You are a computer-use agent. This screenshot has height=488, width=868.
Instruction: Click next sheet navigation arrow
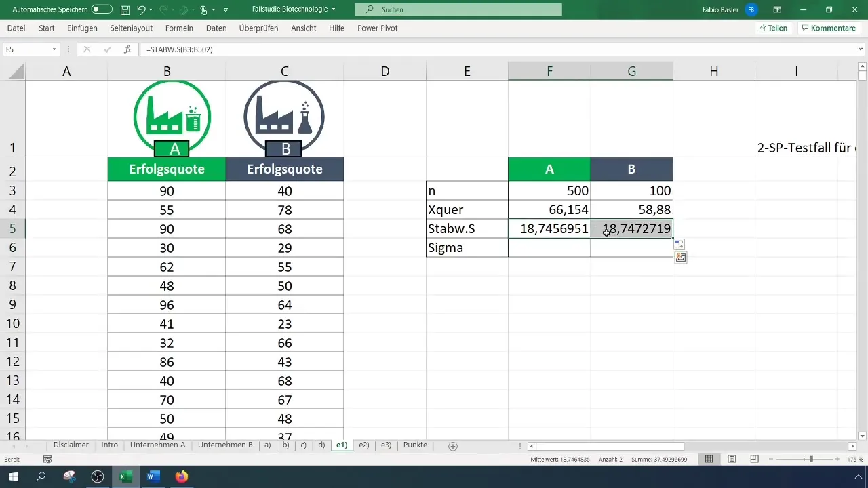coord(26,446)
